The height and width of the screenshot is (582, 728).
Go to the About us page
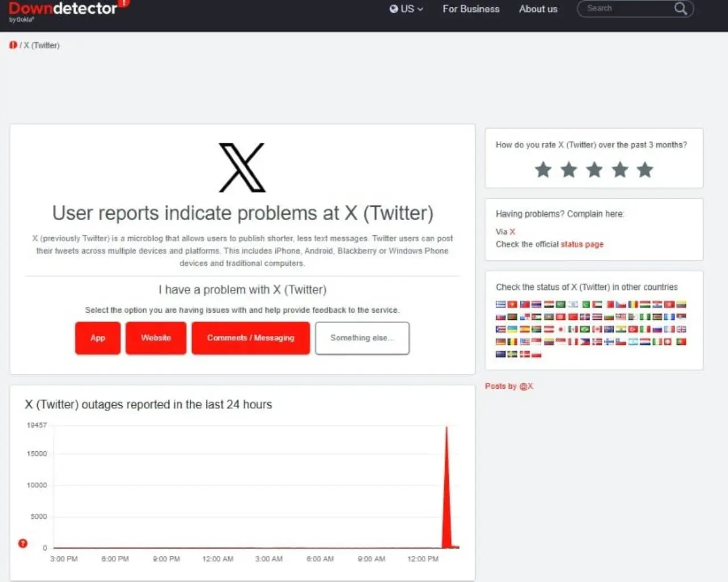tap(538, 9)
